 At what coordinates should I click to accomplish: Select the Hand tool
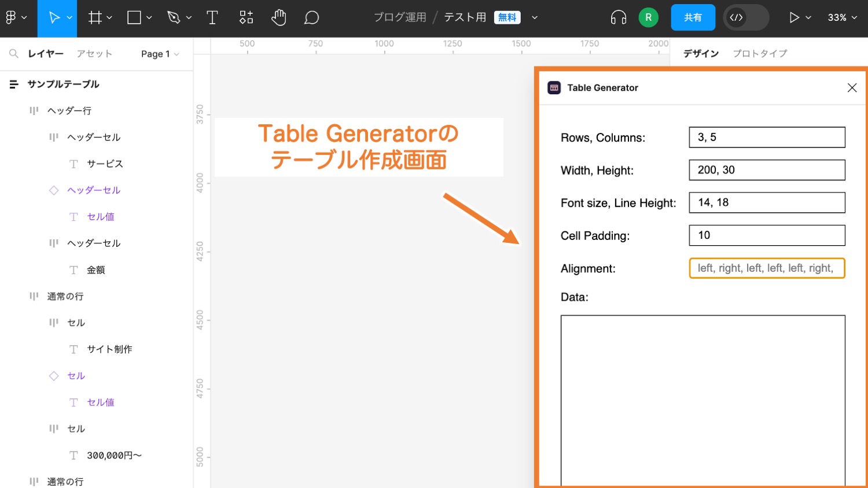pos(279,17)
